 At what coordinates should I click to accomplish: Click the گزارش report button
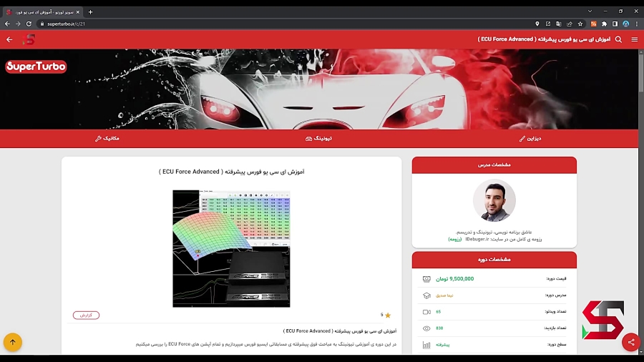point(86,315)
